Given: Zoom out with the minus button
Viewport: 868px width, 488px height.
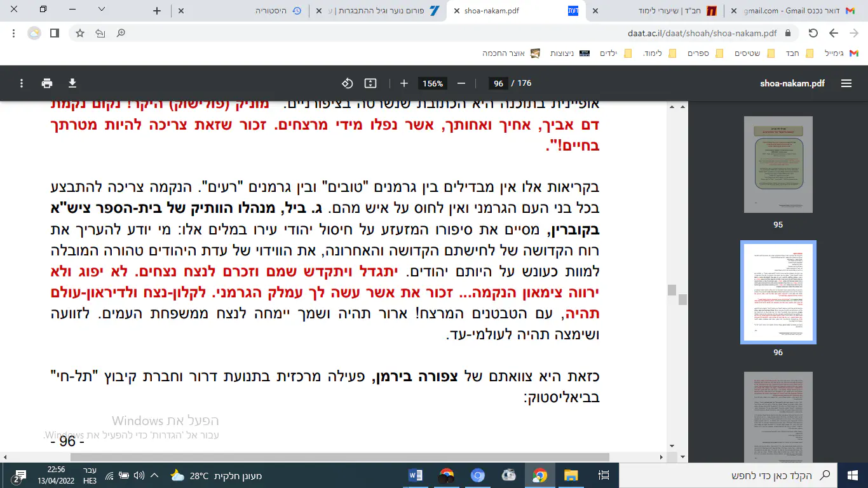Looking at the screenshot, I should pyautogui.click(x=461, y=83).
